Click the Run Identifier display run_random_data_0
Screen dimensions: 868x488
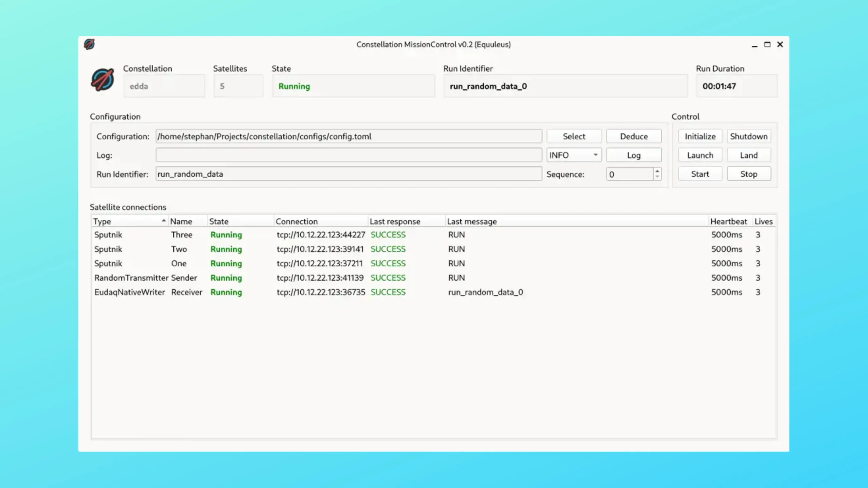tap(566, 86)
